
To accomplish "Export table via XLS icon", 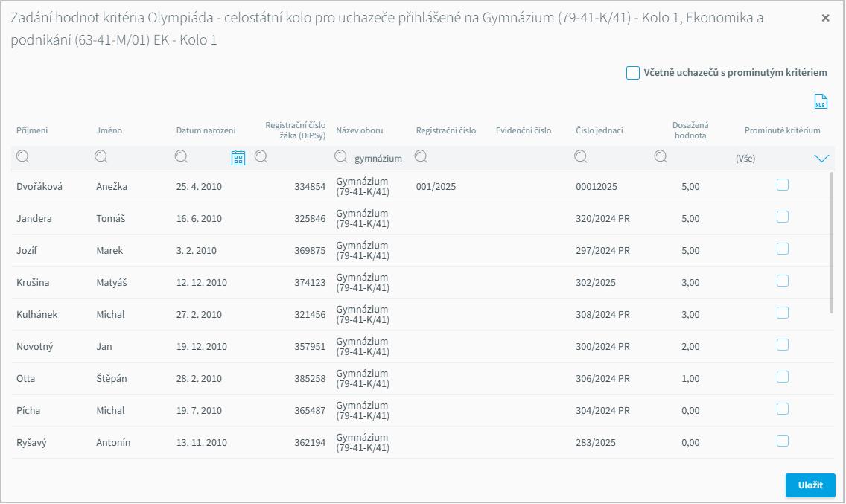I will click(x=820, y=101).
